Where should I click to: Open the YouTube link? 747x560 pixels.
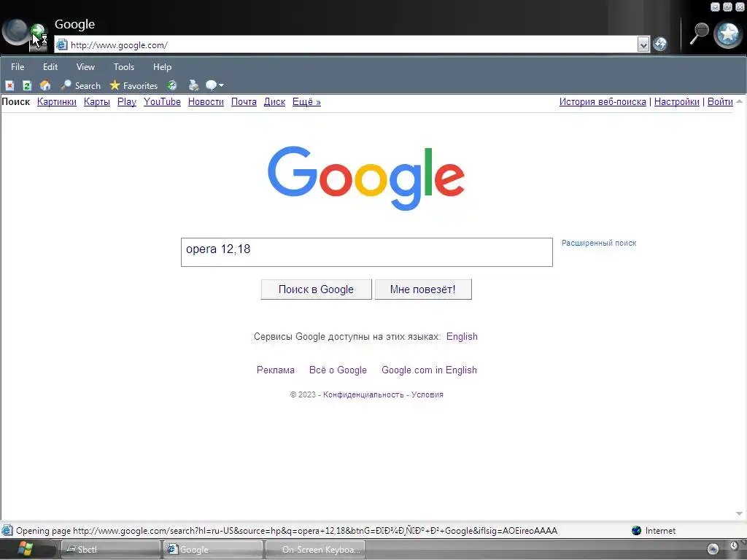[162, 102]
